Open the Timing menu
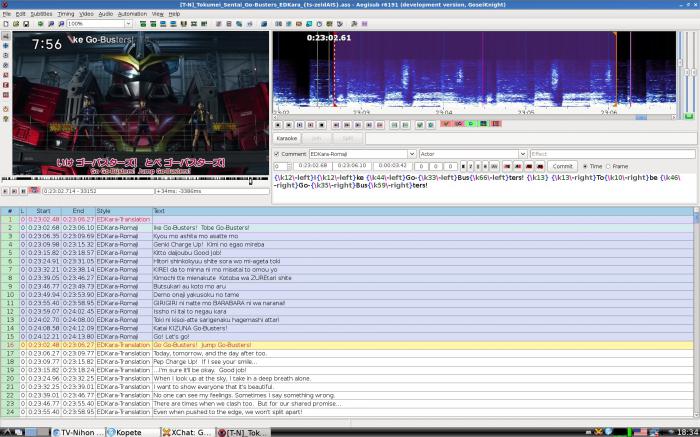This screenshot has height=437, width=700. click(66, 14)
